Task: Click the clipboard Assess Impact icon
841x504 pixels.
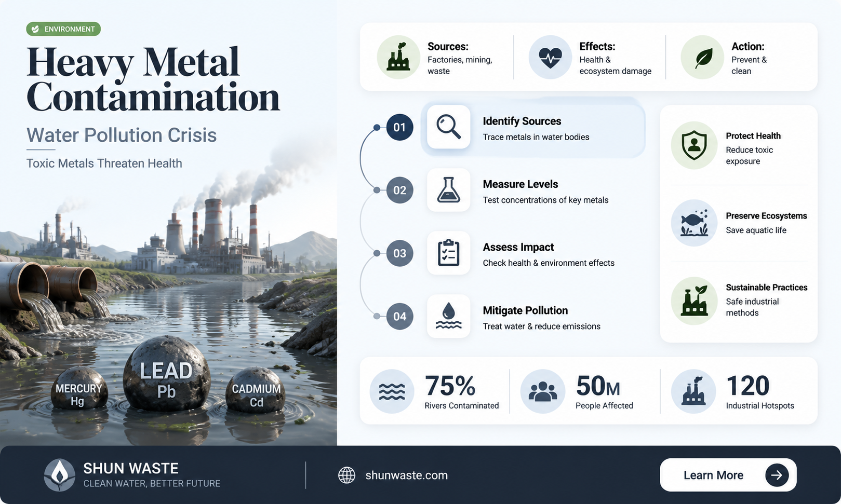Action: (449, 253)
